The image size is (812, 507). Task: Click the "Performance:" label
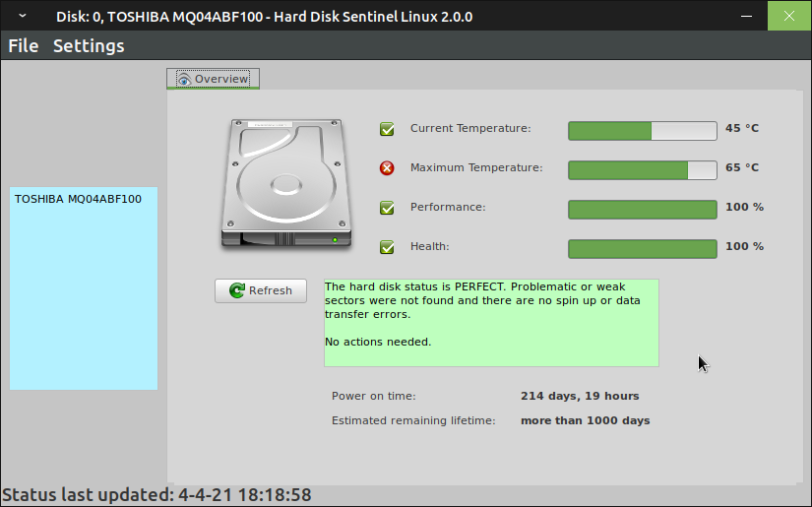point(448,207)
